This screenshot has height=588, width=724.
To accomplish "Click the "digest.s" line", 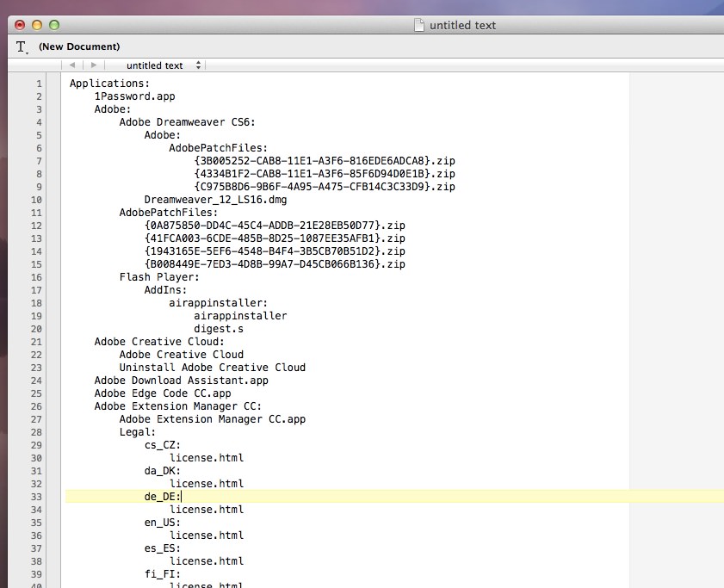I will [219, 330].
